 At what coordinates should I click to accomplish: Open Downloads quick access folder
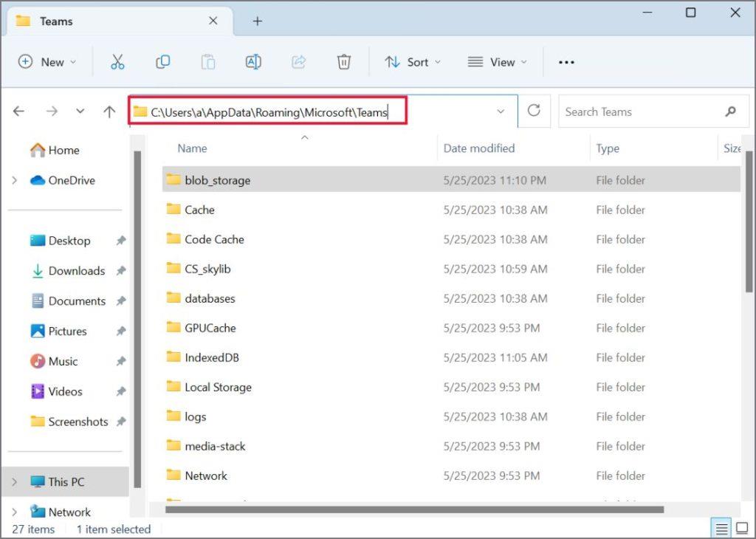click(67, 270)
